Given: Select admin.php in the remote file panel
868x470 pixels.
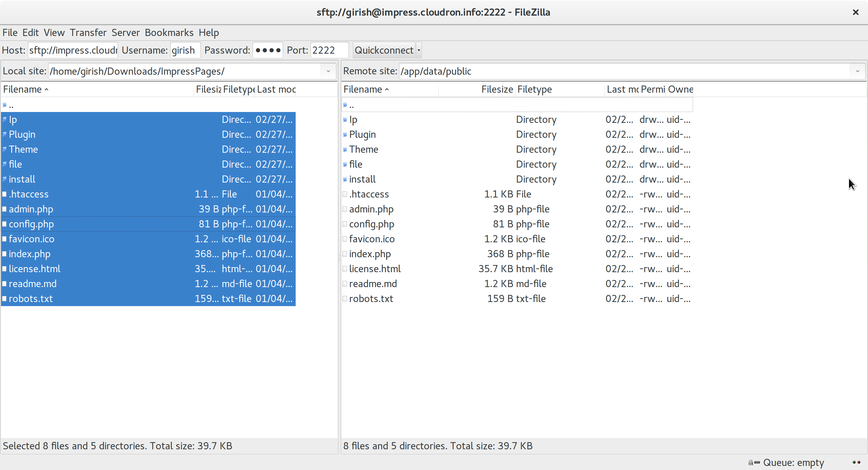Looking at the screenshot, I should 370,209.
